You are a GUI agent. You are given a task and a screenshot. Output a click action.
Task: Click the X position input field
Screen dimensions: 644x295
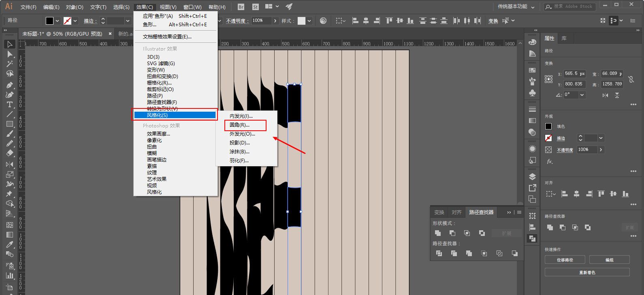[574, 74]
